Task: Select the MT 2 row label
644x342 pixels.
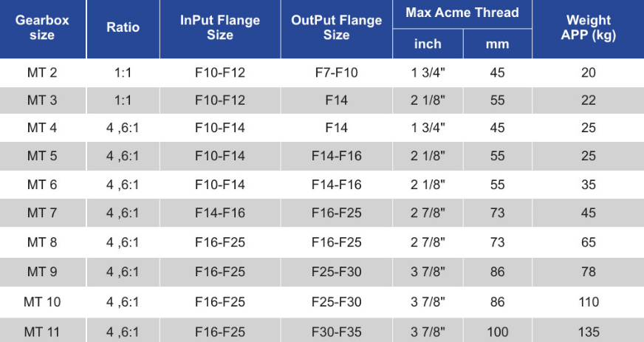Action: 42,72
